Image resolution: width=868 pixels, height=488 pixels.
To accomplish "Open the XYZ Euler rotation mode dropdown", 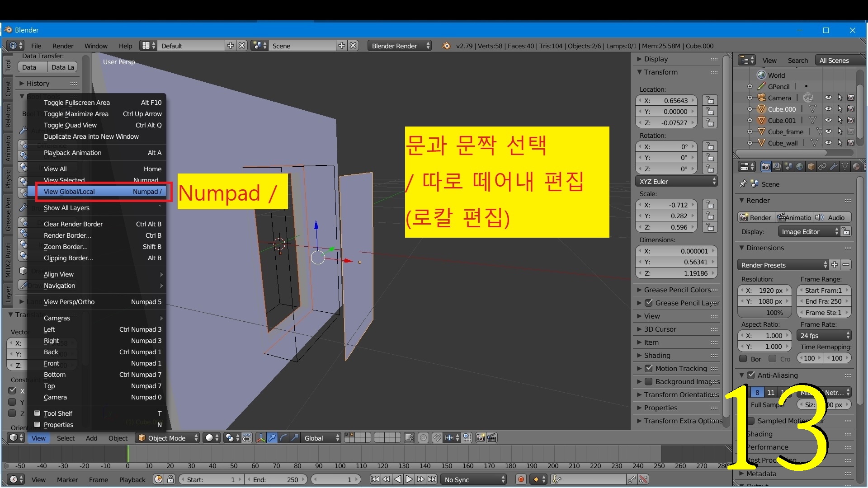I will (677, 181).
